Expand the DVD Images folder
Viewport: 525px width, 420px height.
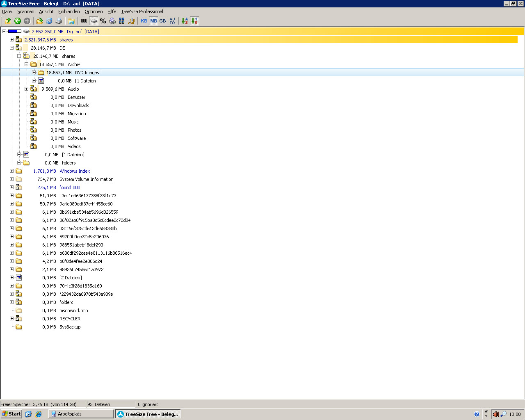click(34, 72)
